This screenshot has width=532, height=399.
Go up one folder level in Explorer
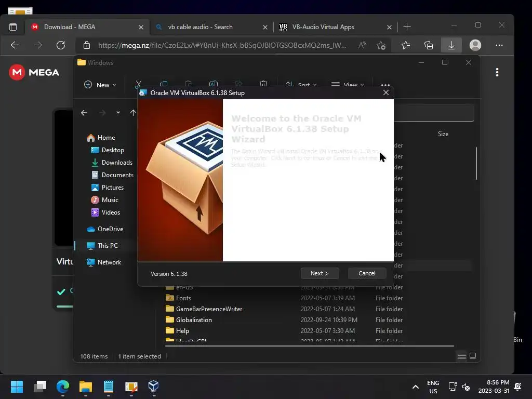(133, 113)
